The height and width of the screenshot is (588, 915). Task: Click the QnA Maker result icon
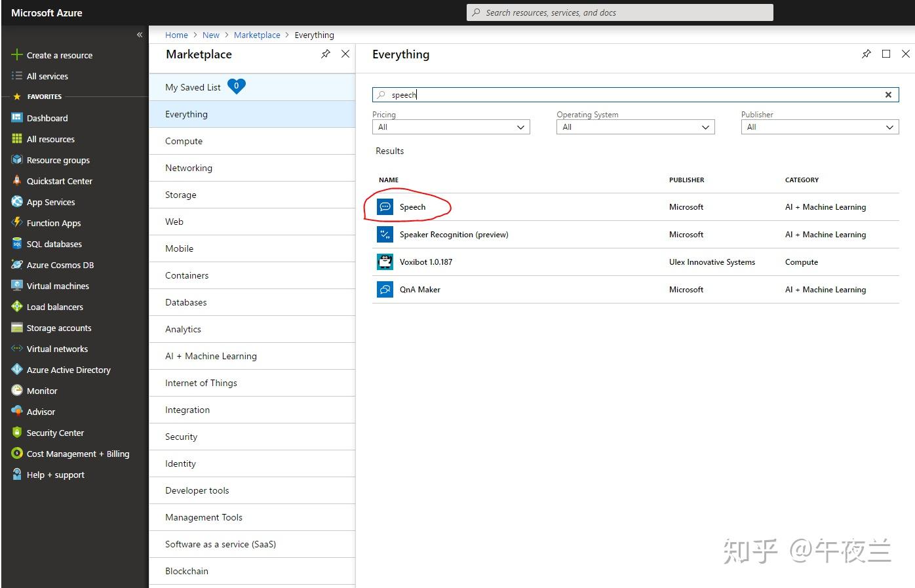pyautogui.click(x=385, y=290)
